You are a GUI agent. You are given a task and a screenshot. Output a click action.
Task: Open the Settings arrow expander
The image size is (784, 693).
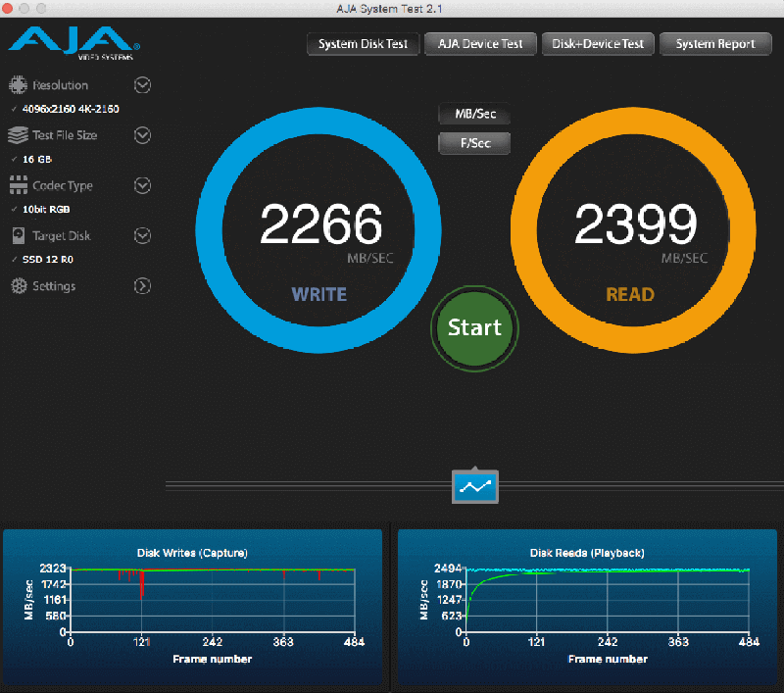pyautogui.click(x=142, y=286)
